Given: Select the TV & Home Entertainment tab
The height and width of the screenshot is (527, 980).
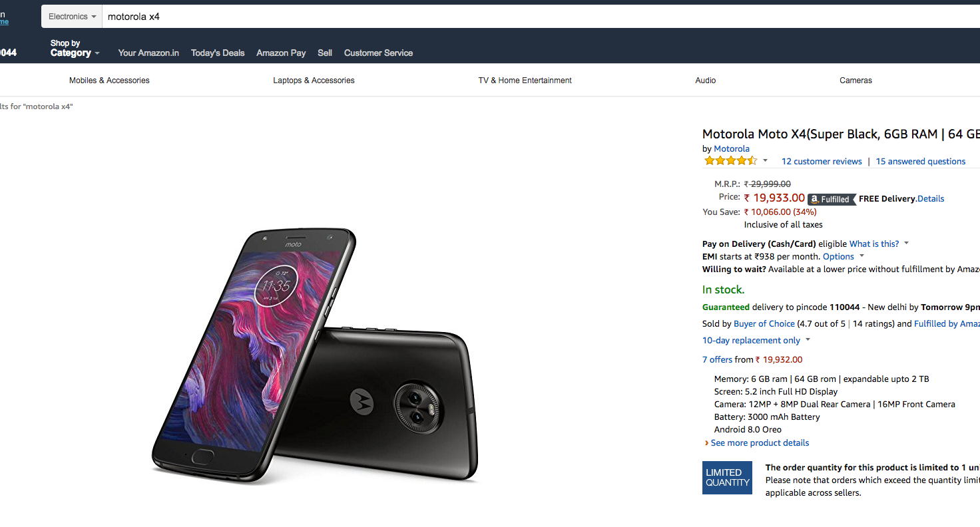Looking at the screenshot, I should click(x=525, y=81).
